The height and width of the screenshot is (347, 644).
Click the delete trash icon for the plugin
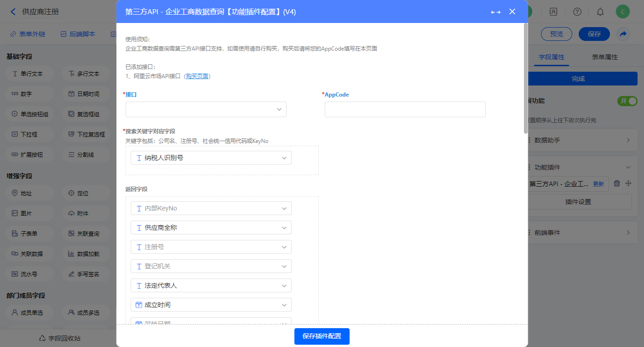tap(617, 183)
